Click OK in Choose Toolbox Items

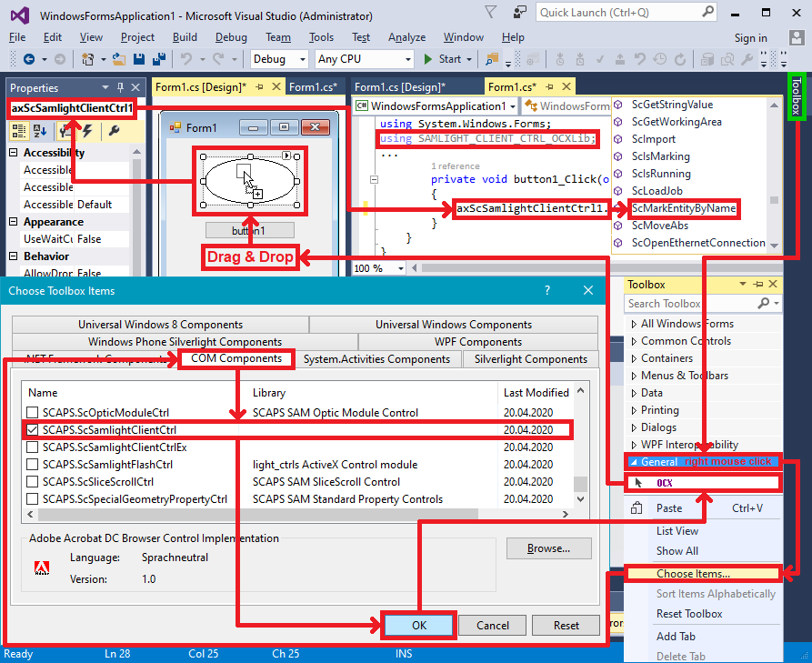[x=419, y=625]
